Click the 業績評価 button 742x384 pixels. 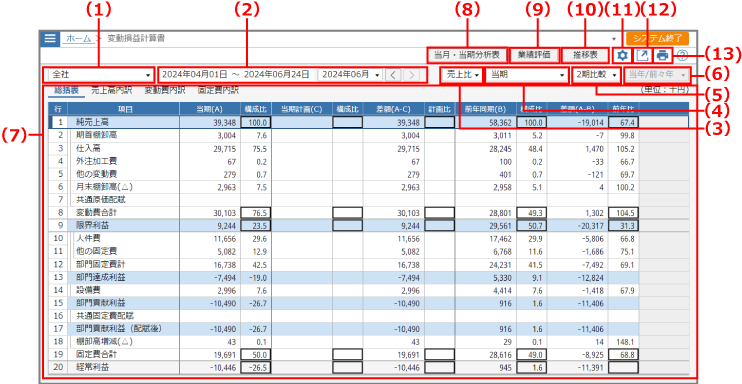(535, 55)
